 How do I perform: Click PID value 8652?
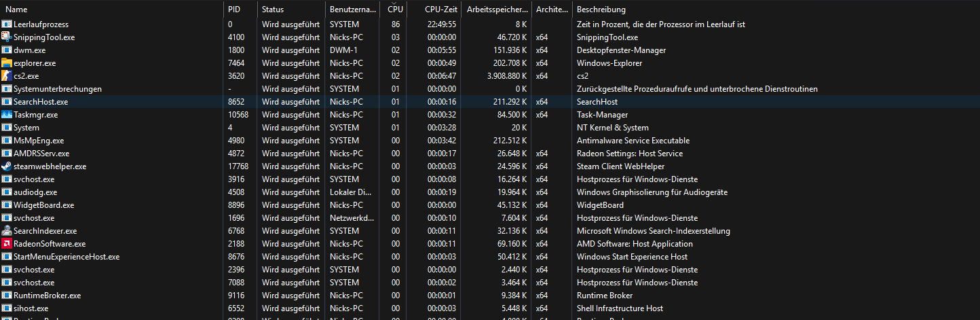236,102
